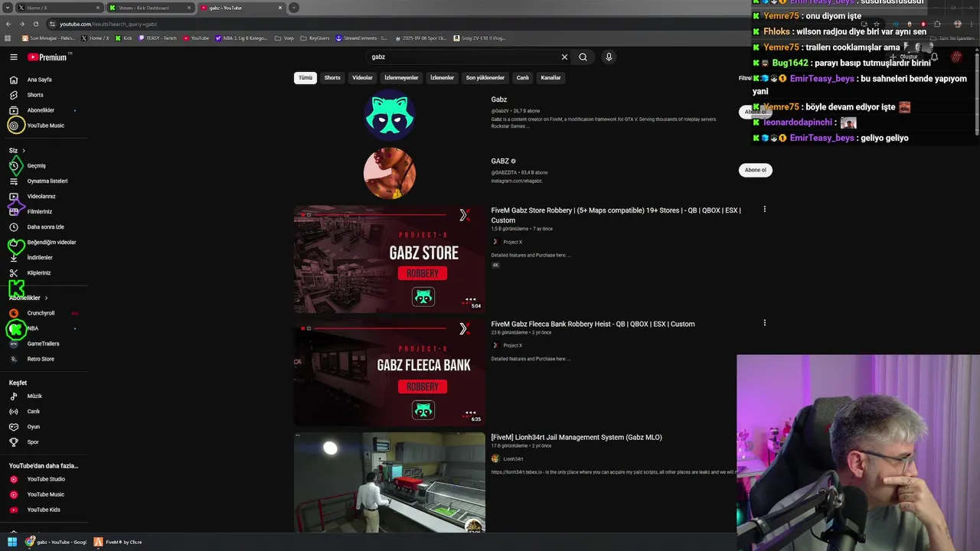Click the GABZ verified channel avatar
980x551 pixels.
pos(390,173)
